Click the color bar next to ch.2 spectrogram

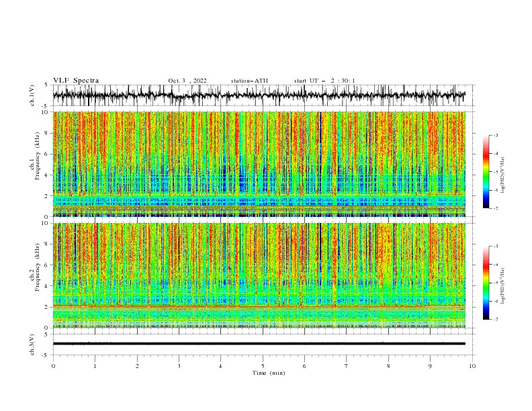(486, 283)
